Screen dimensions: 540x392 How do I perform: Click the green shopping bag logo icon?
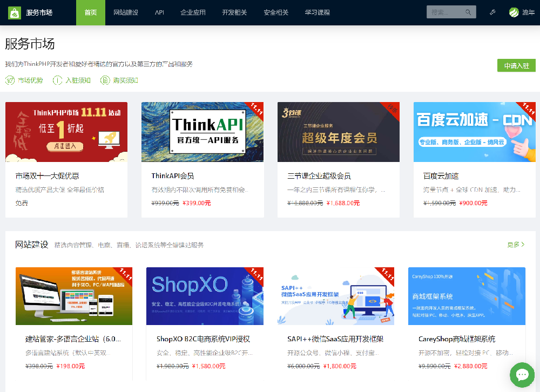tap(14, 12)
